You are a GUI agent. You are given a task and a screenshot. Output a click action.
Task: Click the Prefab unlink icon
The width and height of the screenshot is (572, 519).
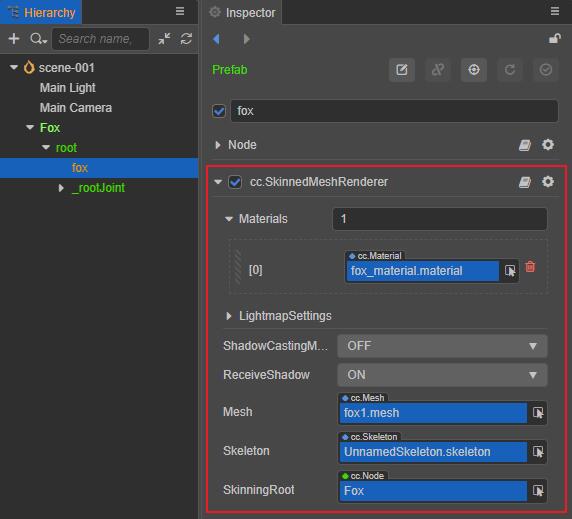click(x=438, y=70)
